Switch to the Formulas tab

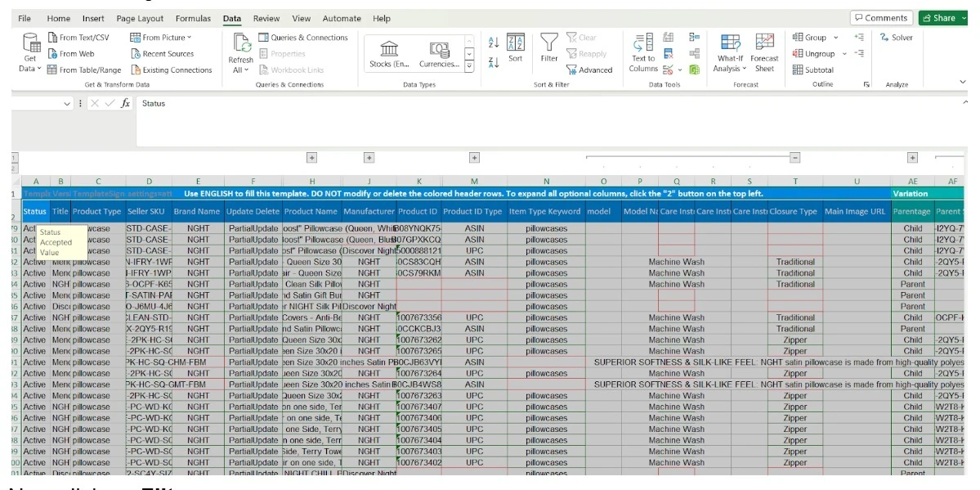[193, 18]
